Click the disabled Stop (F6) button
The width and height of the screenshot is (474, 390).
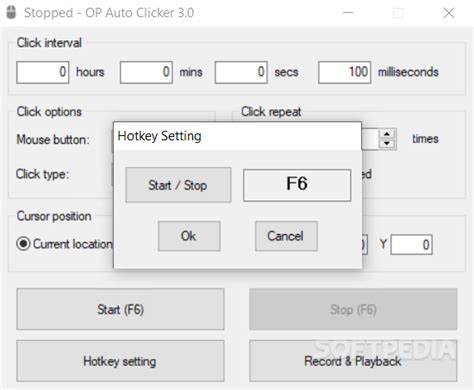tap(353, 309)
